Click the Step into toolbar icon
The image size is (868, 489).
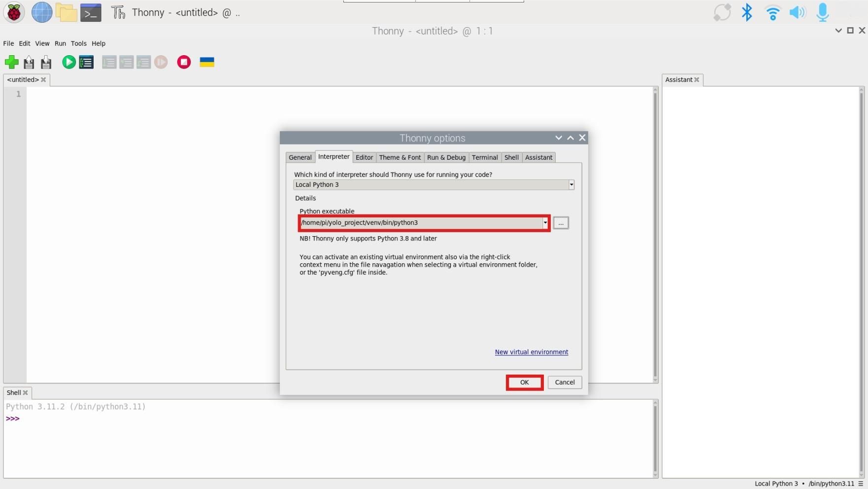126,62
